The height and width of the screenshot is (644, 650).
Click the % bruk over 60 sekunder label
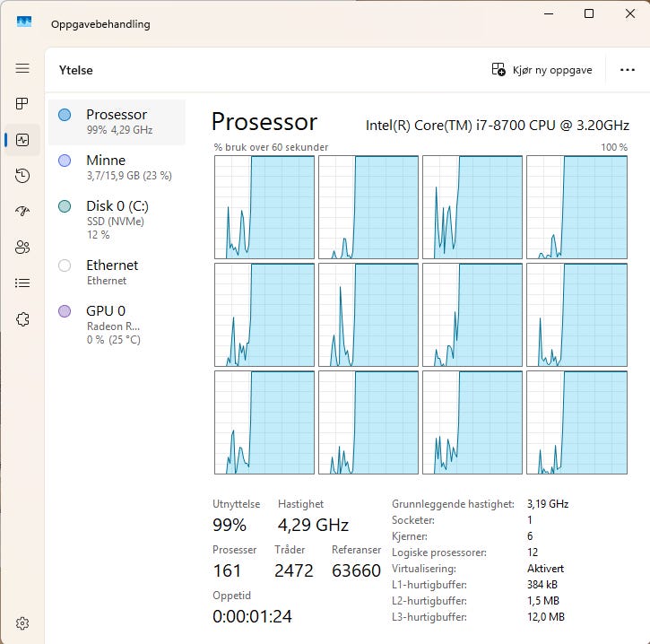coord(271,147)
